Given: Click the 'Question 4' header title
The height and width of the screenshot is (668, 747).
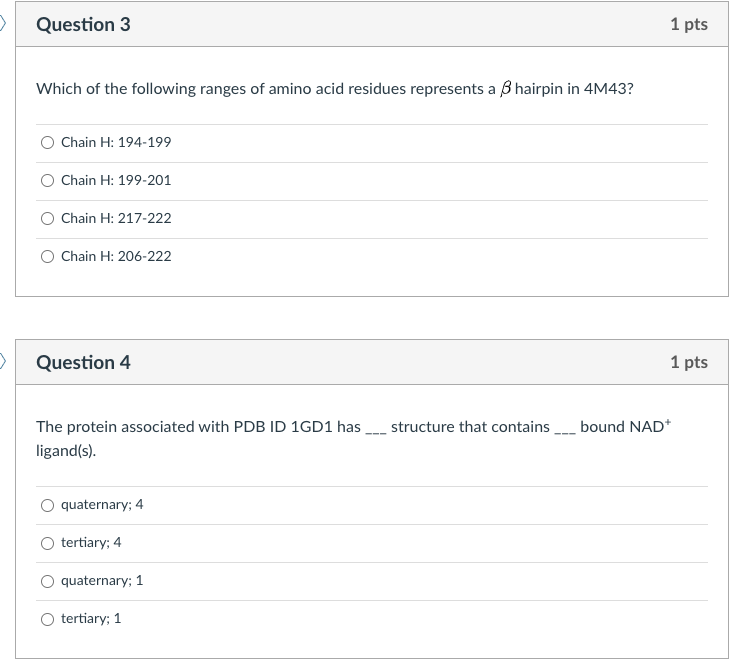Looking at the screenshot, I should (x=83, y=362).
